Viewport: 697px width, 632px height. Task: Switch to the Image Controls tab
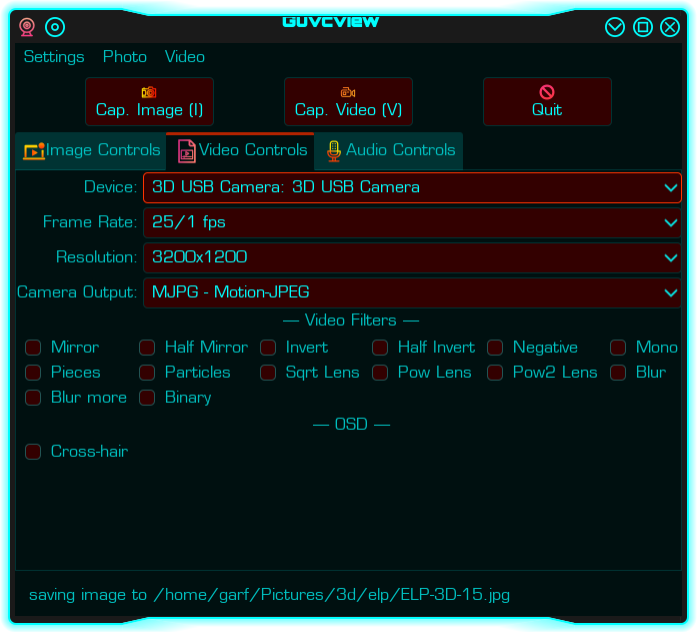[x=91, y=151]
